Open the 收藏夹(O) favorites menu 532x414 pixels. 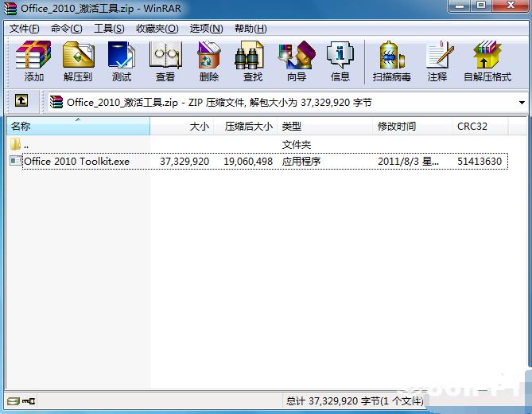coord(157,28)
